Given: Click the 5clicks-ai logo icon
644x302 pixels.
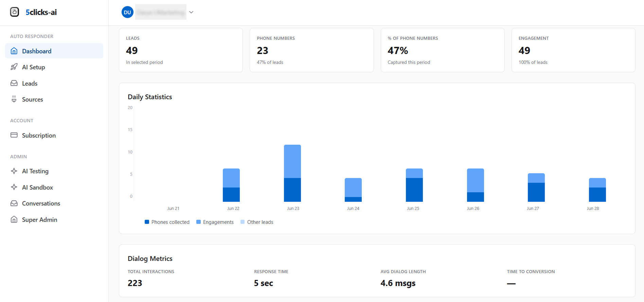Looking at the screenshot, I should [x=14, y=12].
